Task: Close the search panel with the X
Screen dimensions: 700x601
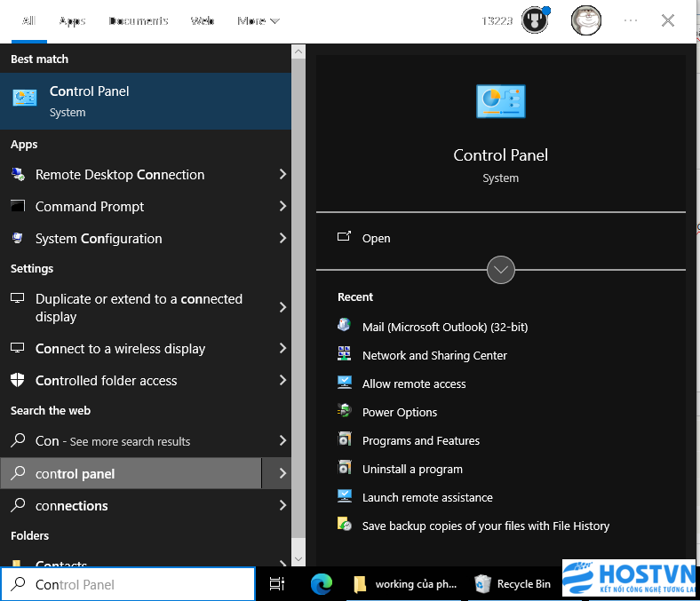Action: 668,20
